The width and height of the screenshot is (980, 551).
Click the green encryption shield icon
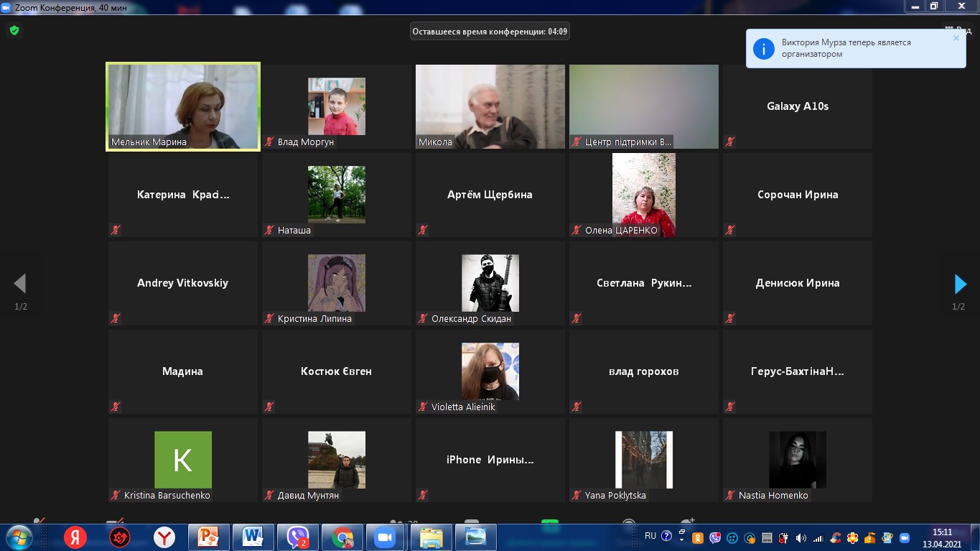(14, 31)
